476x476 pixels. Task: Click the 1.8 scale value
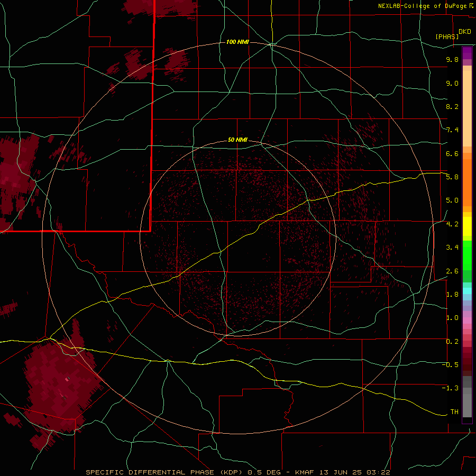coord(452,295)
